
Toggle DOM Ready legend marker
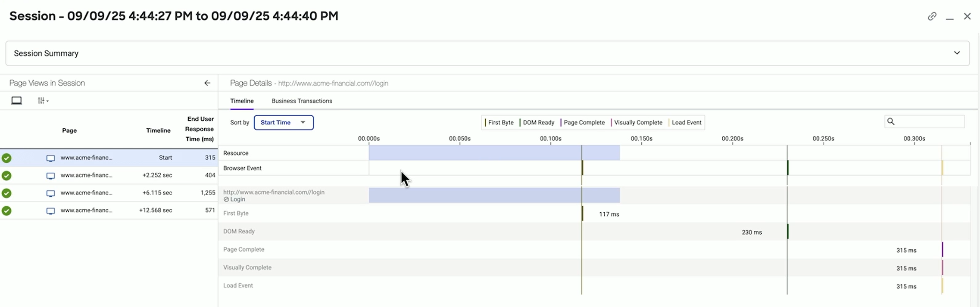[538, 123]
